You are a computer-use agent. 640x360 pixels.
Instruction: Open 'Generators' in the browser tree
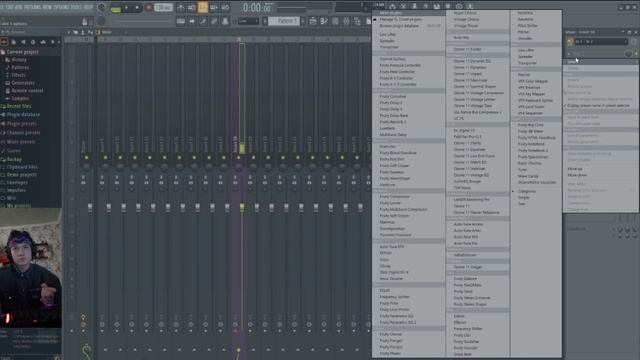[23, 83]
